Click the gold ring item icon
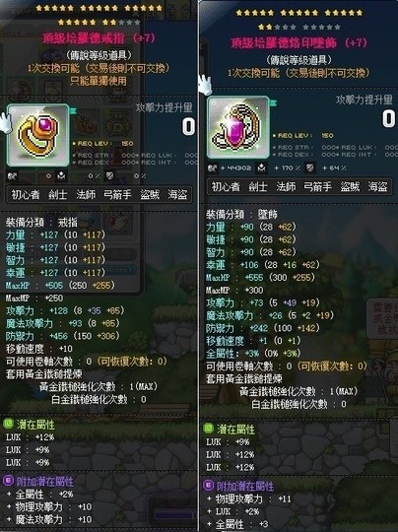398x532 pixels. [x=38, y=135]
